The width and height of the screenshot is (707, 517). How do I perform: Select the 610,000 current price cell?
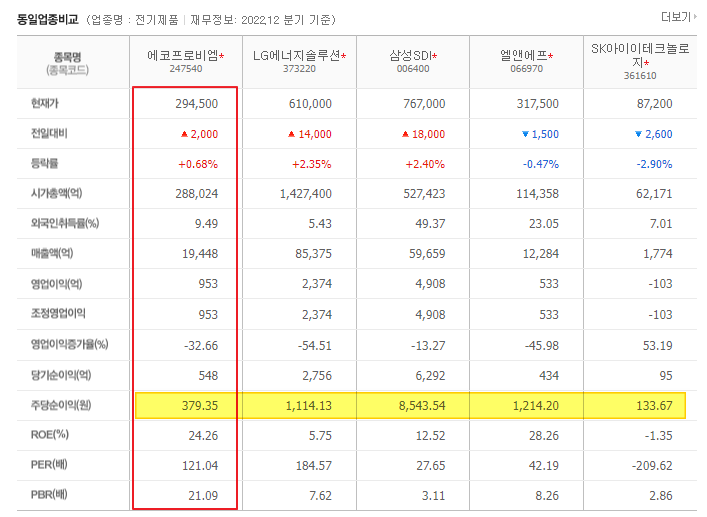coord(310,104)
